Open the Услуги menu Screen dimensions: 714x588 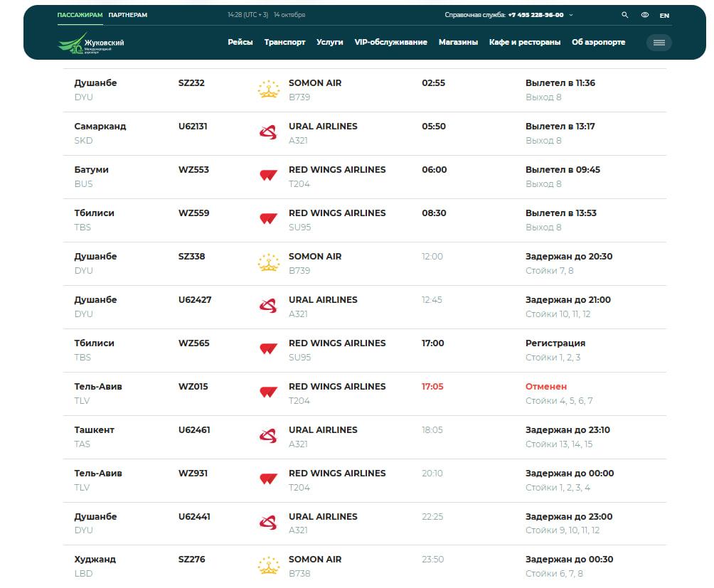coord(330,42)
